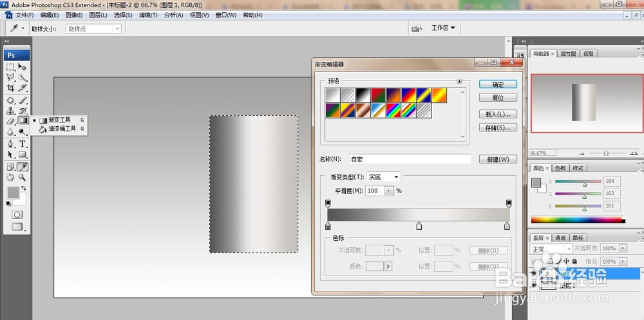Viewport: 644px width, 320px height.
Task: Select the Crop tool
Action: point(11,88)
